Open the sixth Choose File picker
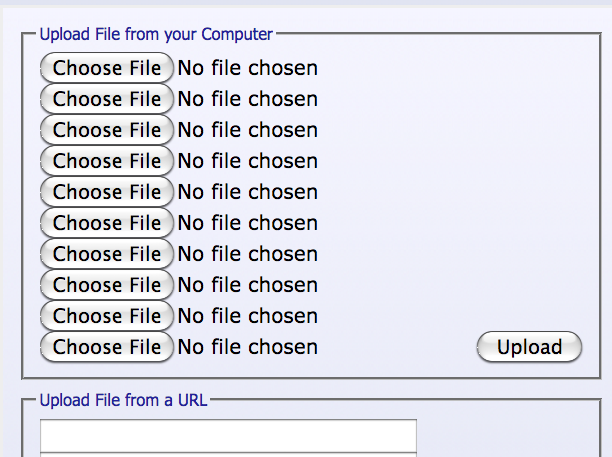 (x=107, y=223)
